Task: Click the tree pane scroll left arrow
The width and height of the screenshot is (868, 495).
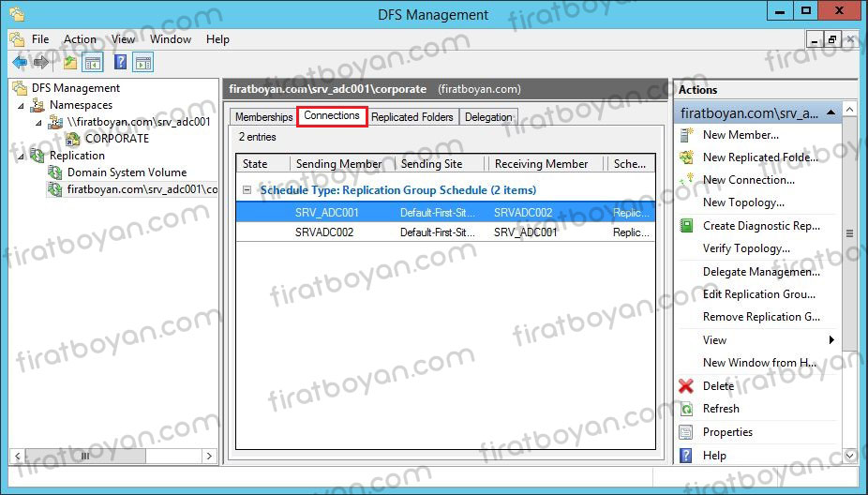Action: tap(18, 457)
